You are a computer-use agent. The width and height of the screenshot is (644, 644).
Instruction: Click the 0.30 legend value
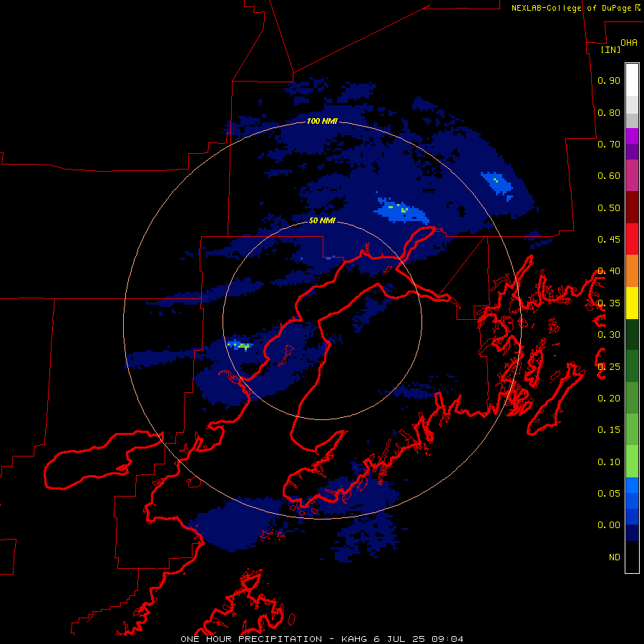click(x=609, y=335)
